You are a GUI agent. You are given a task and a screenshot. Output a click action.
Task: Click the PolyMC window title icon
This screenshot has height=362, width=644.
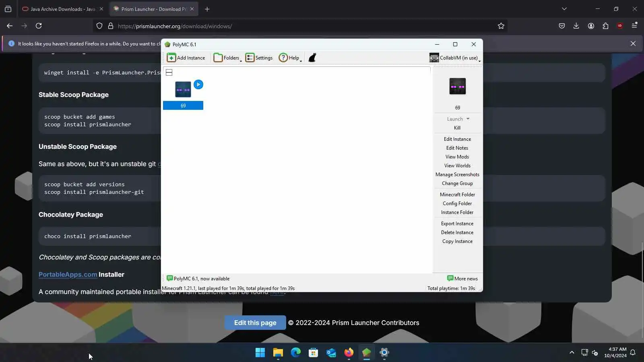pyautogui.click(x=167, y=45)
